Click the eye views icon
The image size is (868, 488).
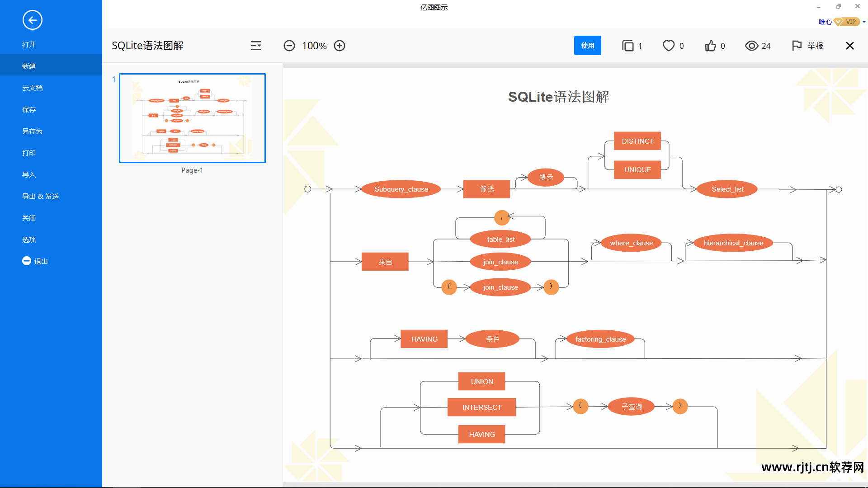point(751,46)
